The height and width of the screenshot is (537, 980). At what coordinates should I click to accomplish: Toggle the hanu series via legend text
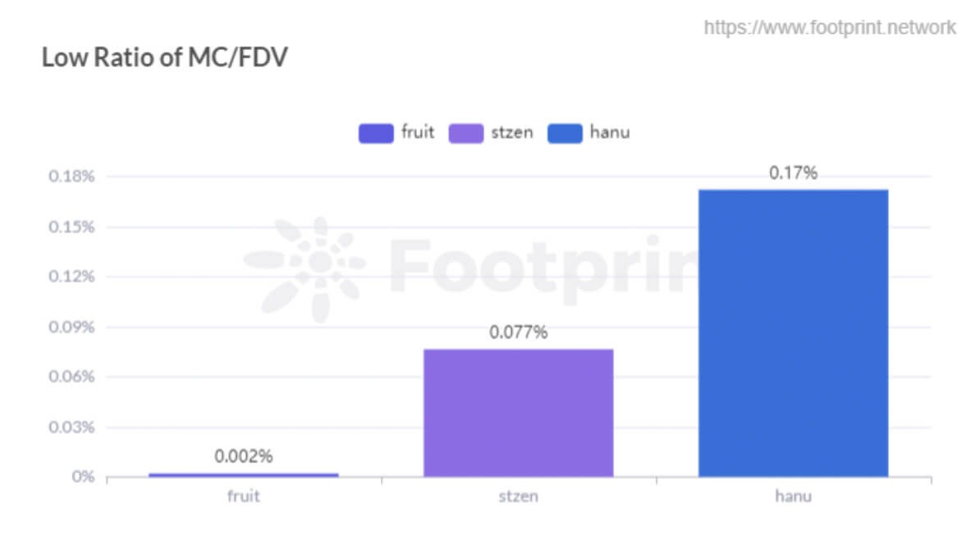[610, 132]
